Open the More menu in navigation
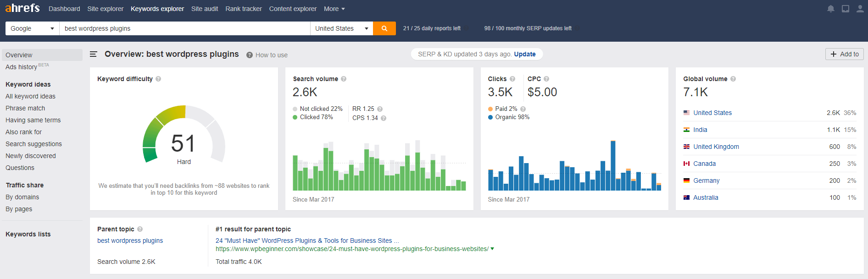The width and height of the screenshot is (868, 279). pyautogui.click(x=334, y=9)
